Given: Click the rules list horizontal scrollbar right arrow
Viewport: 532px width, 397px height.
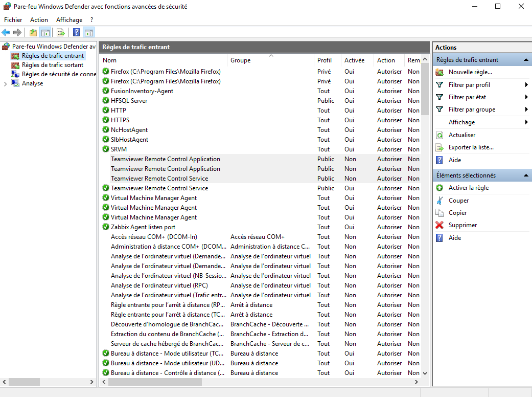Looking at the screenshot, I should 417,382.
